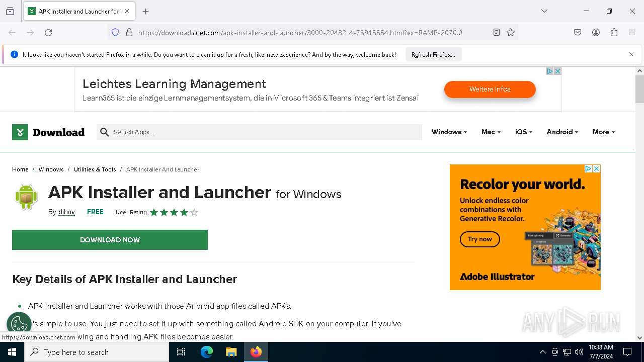Image resolution: width=644 pixels, height=362 pixels.
Task: Open the network tray icon
Action: [x=567, y=352]
